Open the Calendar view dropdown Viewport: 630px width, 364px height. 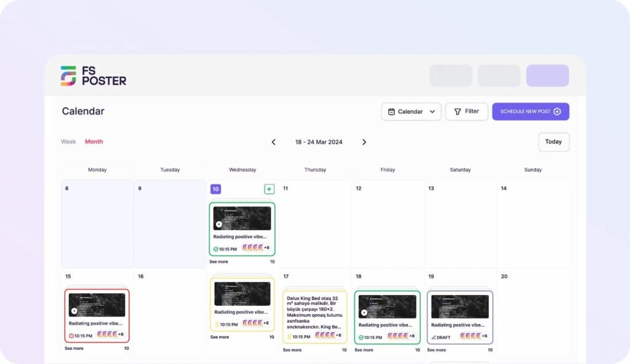tap(411, 111)
